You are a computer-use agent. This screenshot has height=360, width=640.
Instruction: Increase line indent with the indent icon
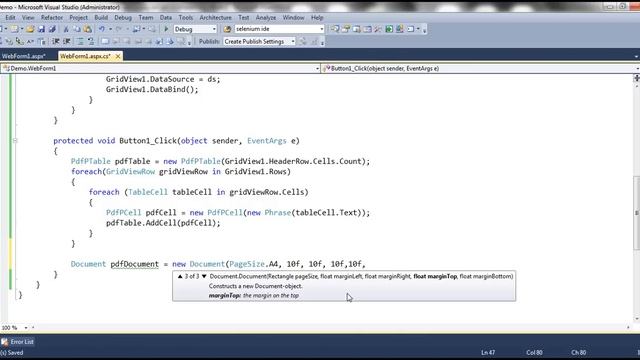coord(67,41)
